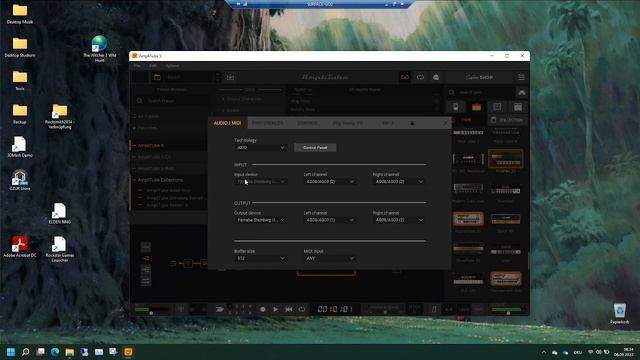The height and width of the screenshot is (360, 640).
Task: Open the File menu in AmpliTube
Action: click(x=137, y=66)
